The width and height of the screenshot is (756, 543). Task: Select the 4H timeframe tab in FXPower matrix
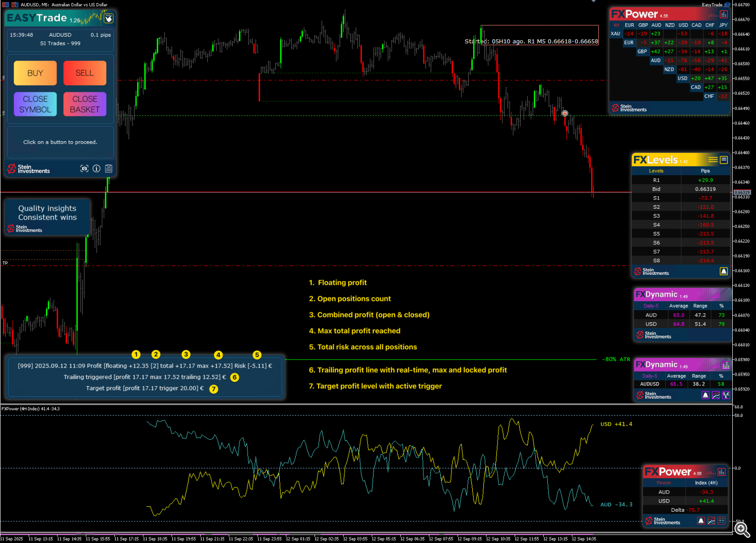click(x=615, y=25)
